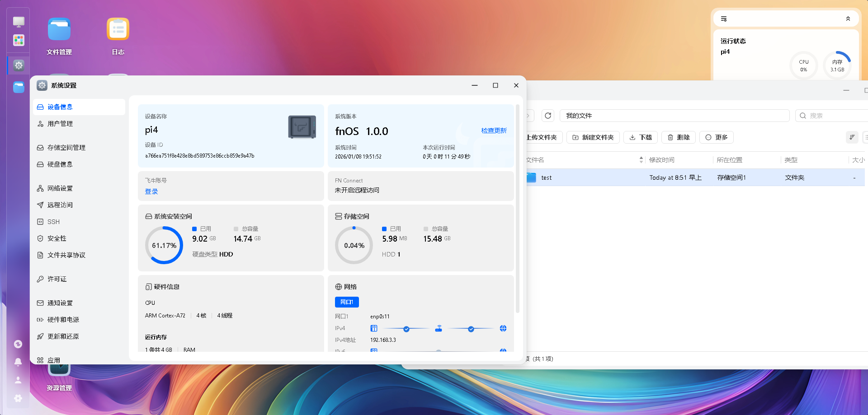Click the system settings gear in dock

pyautogui.click(x=19, y=65)
